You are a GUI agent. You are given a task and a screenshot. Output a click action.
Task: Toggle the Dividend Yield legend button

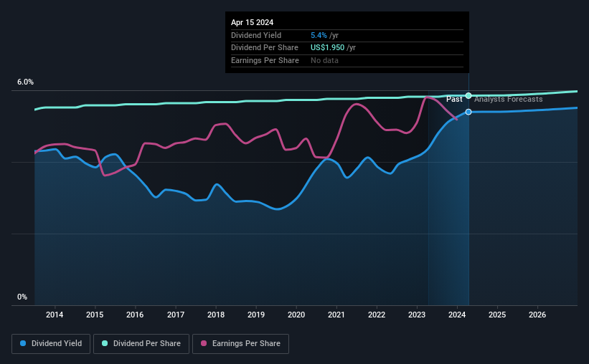51,344
